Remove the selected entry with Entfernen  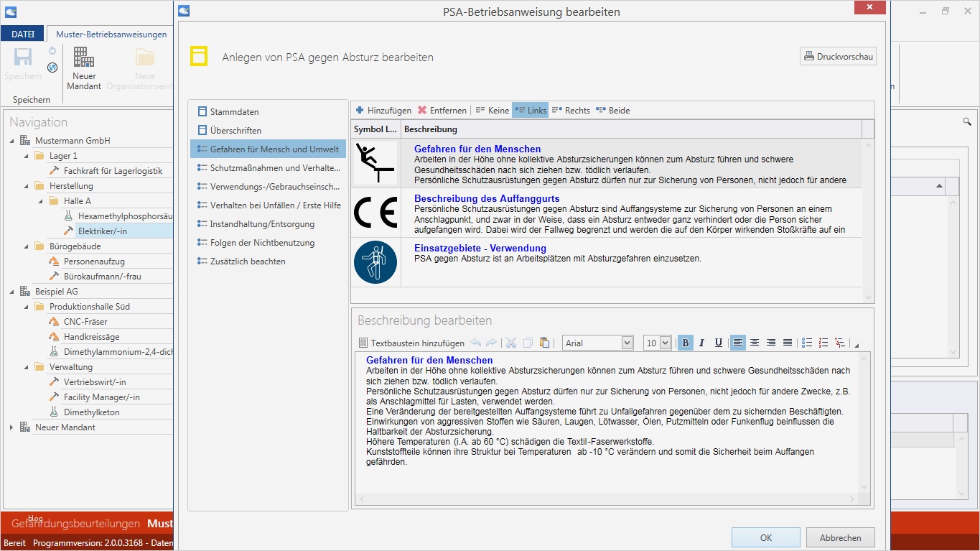tap(442, 110)
